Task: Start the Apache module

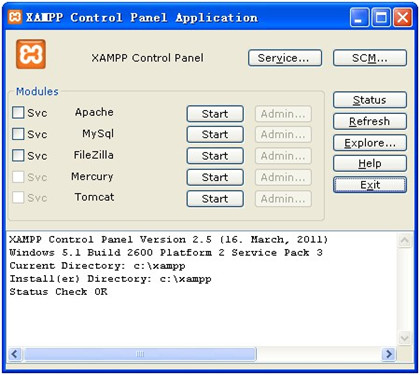Action: (x=215, y=114)
